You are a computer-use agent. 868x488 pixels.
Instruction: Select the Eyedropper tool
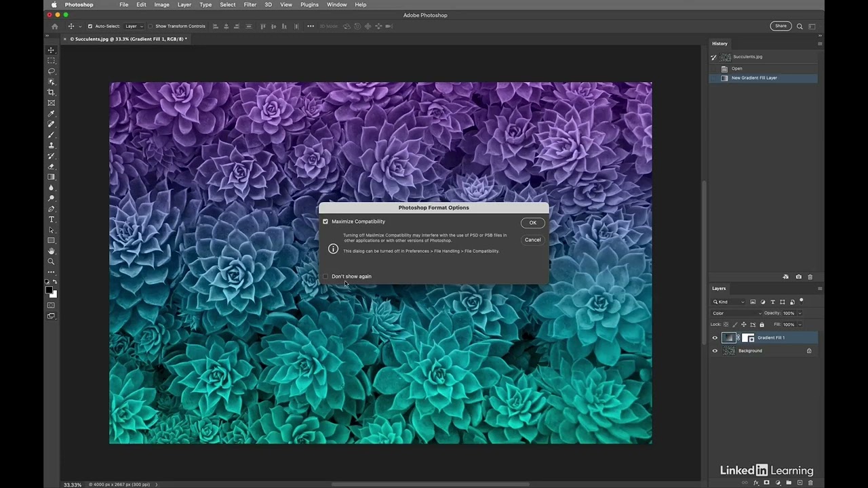pos(51,113)
